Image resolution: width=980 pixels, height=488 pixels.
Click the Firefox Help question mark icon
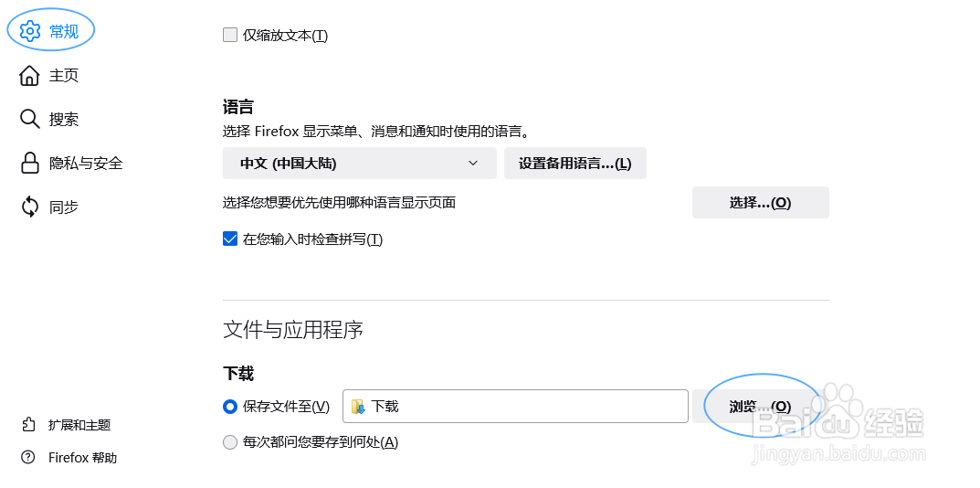click(28, 457)
